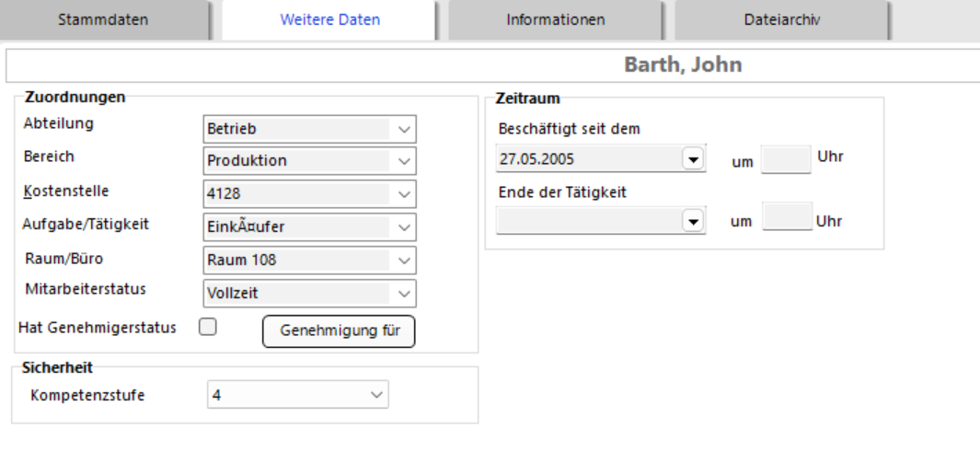This screenshot has width=980, height=464.
Task: Click the Beschäftigt seit dem label
Action: click(x=570, y=130)
